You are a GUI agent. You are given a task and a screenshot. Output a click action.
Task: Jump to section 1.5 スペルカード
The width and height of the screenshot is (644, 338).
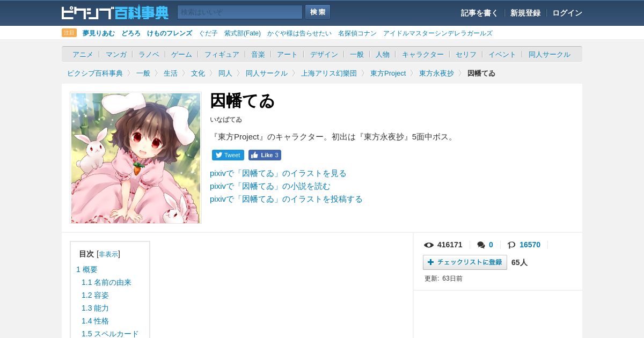point(110,334)
